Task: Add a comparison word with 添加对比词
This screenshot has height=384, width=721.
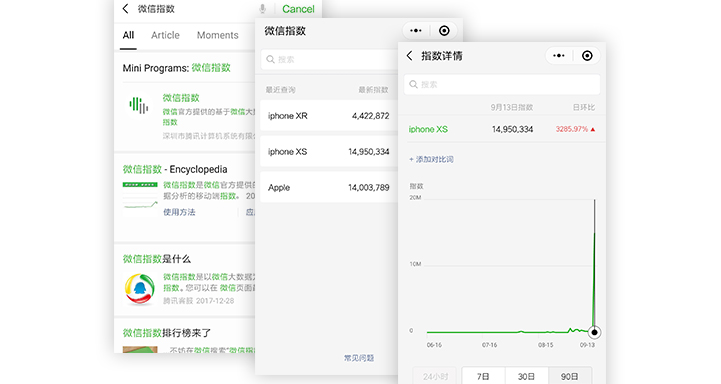Action: point(431,159)
